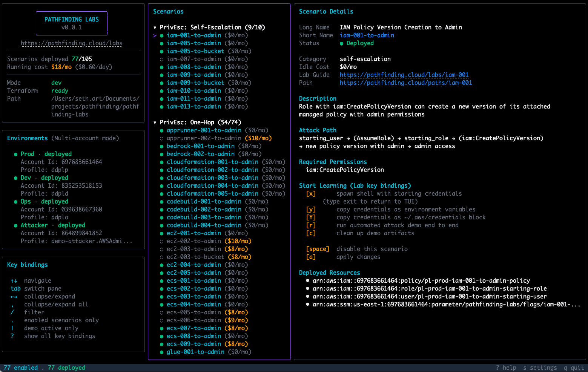This screenshot has width=588, height=372.
Task: Click the pl-prod-iam-001-to-admin-starting-role ARN
Action: [430, 289]
